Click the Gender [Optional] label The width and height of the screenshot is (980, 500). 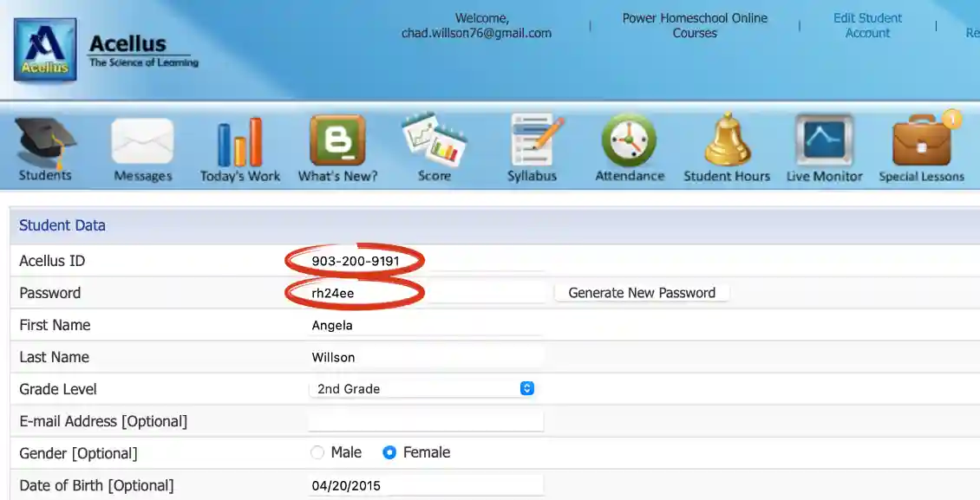78,453
